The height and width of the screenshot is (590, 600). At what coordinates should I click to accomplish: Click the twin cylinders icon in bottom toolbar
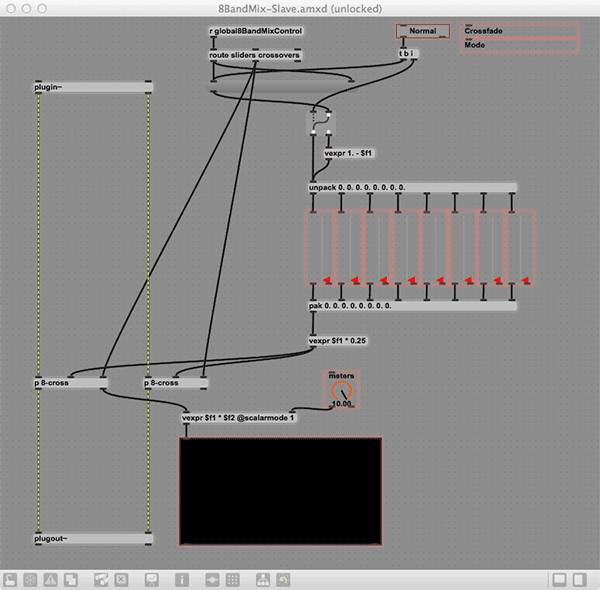pyautogui.click(x=101, y=580)
